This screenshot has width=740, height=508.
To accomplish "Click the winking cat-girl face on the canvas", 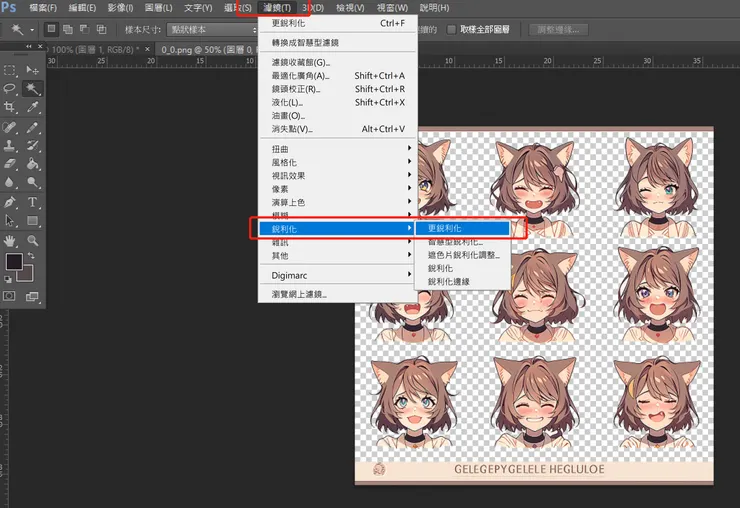I will [x=659, y=186].
